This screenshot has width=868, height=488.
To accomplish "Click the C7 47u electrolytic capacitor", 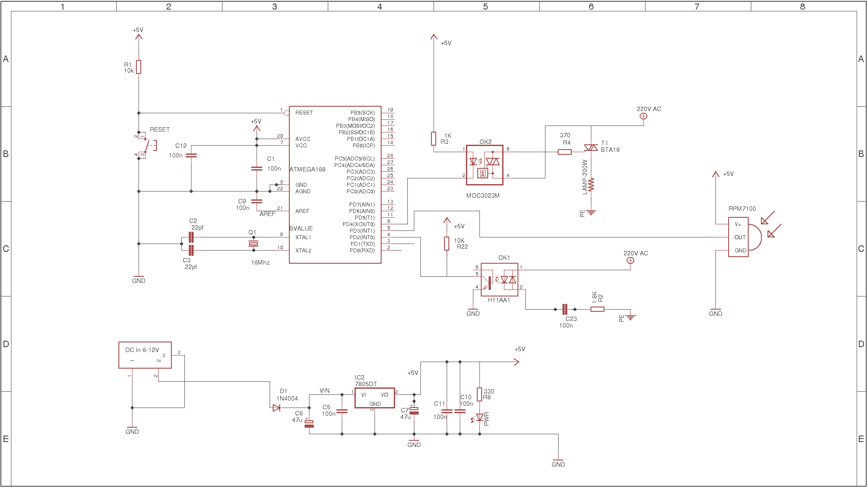I will 414,411.
